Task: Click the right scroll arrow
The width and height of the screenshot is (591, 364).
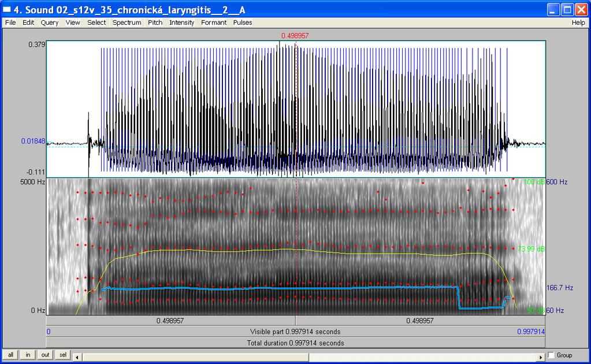Action: (541, 357)
